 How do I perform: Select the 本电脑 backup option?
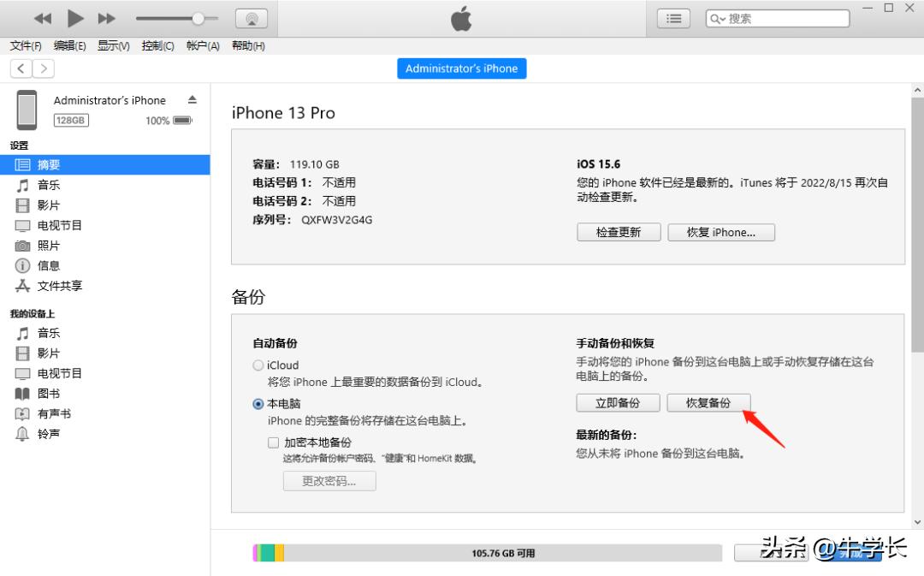coord(258,403)
